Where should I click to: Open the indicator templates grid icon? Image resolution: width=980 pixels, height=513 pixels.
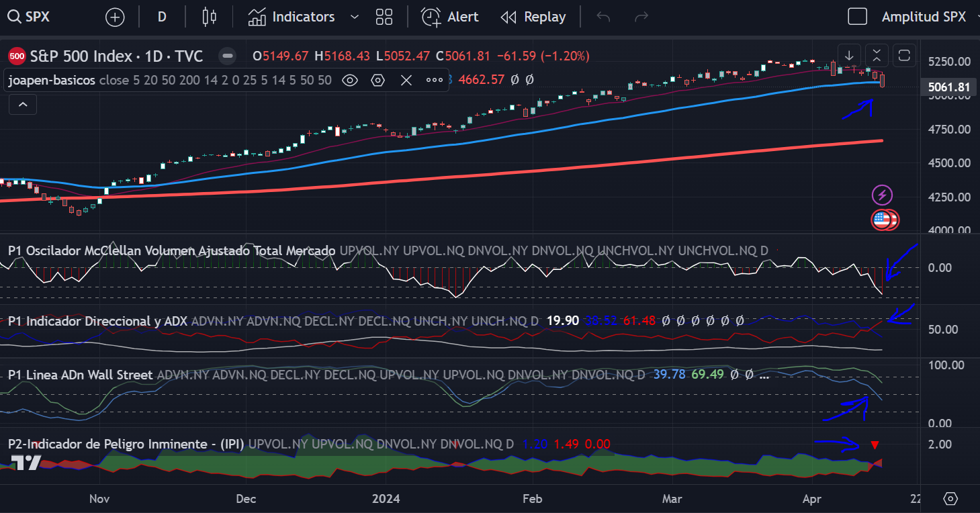[384, 17]
